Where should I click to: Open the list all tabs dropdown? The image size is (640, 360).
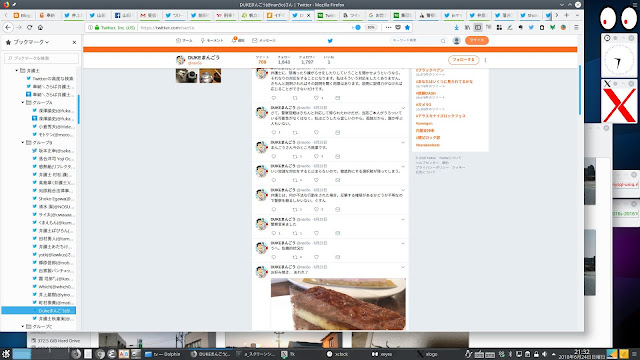coord(577,15)
